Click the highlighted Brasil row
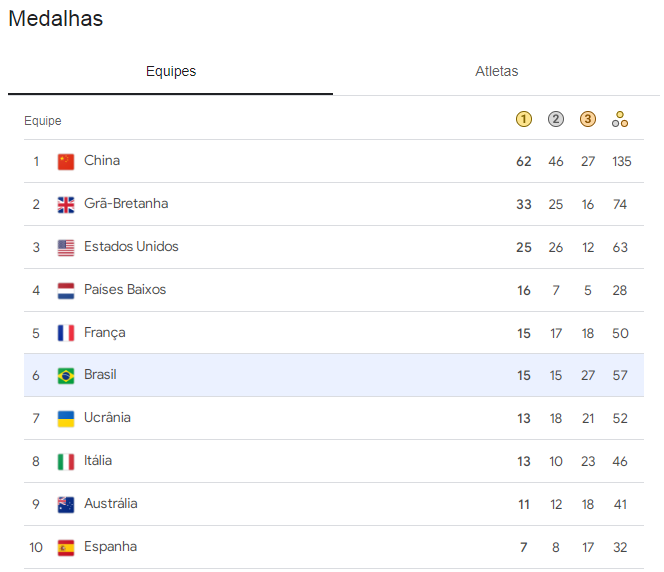664x572 pixels. [300, 375]
